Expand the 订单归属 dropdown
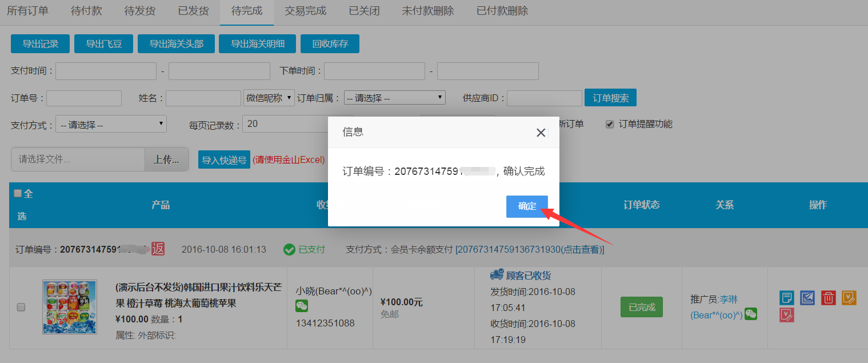 (394, 98)
